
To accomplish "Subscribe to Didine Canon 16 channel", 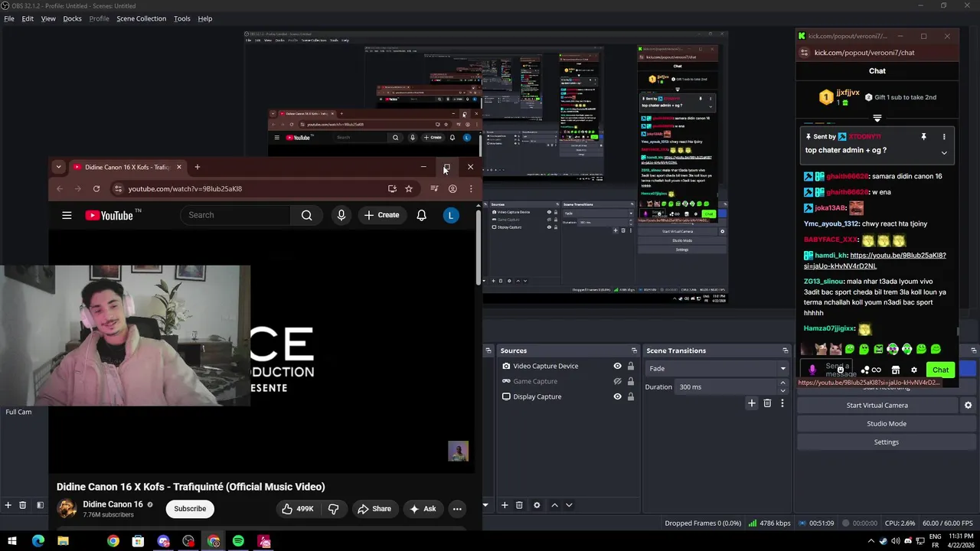I will (190, 509).
